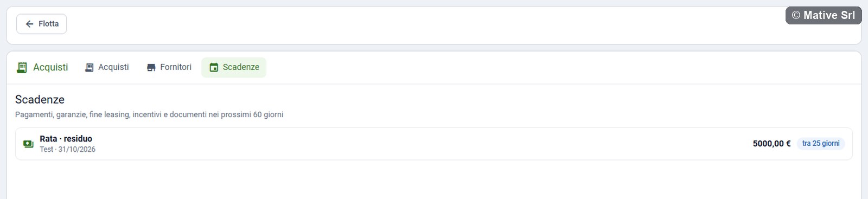Switch to the Fornitori tab

click(169, 67)
